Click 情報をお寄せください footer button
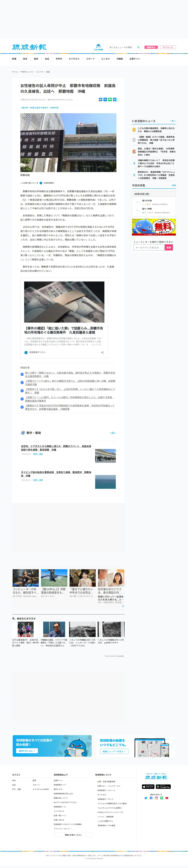Viewport: 188px width, 868px height. pyautogui.click(x=73, y=835)
